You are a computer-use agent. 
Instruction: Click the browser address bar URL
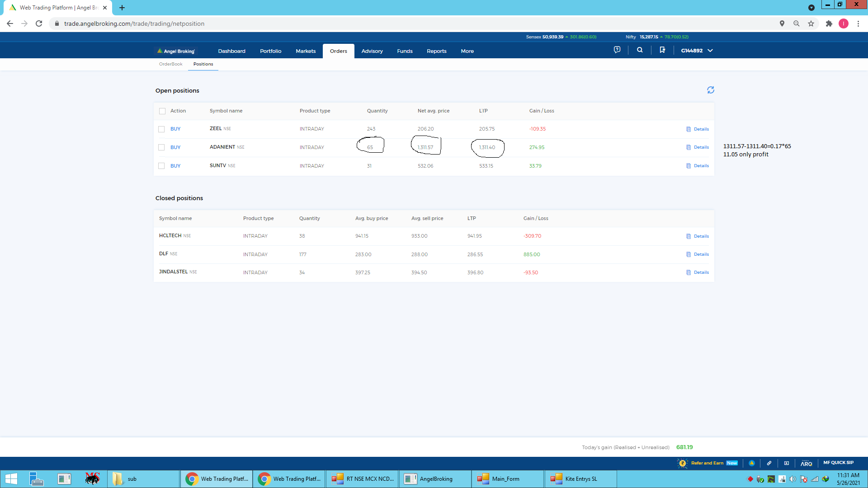134,23
